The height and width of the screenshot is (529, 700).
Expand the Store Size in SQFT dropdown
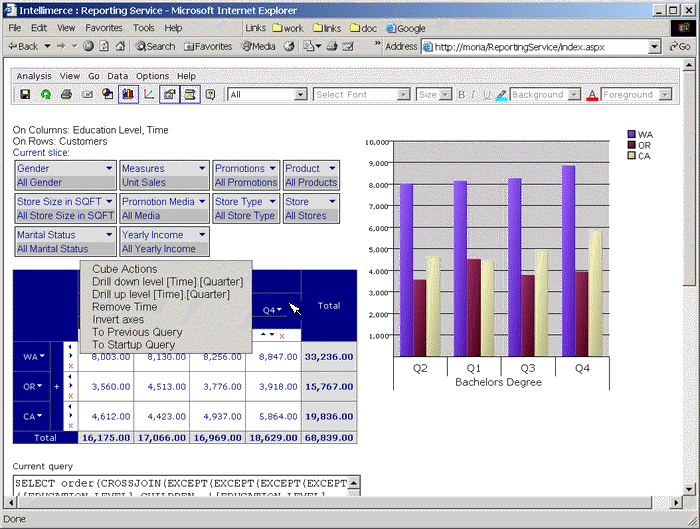click(109, 201)
